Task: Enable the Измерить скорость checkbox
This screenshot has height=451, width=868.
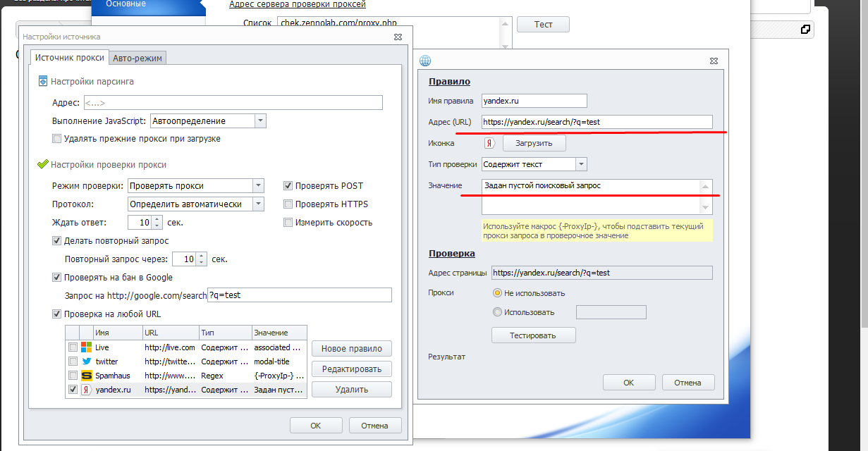Action: (288, 223)
